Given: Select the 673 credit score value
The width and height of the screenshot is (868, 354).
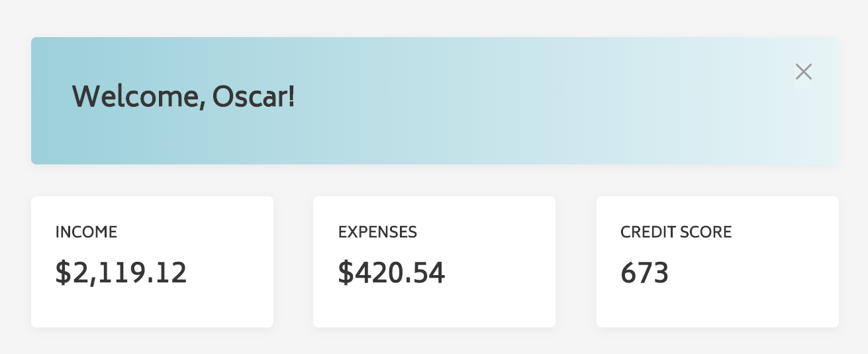Looking at the screenshot, I should (644, 272).
